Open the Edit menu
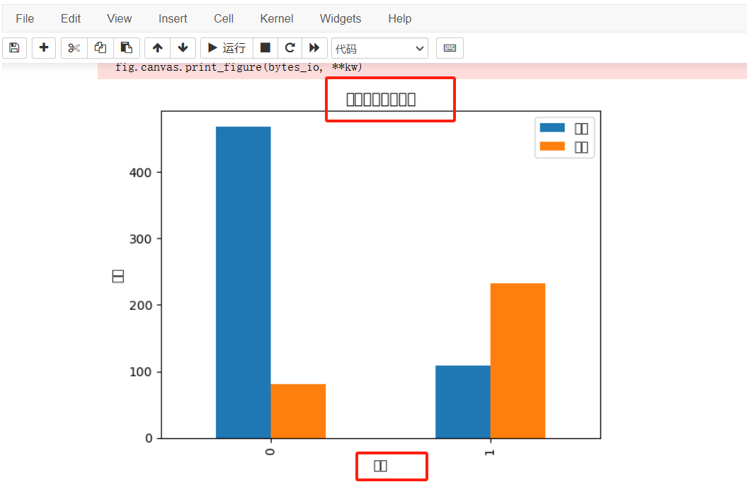The image size is (750, 491). coord(71,19)
